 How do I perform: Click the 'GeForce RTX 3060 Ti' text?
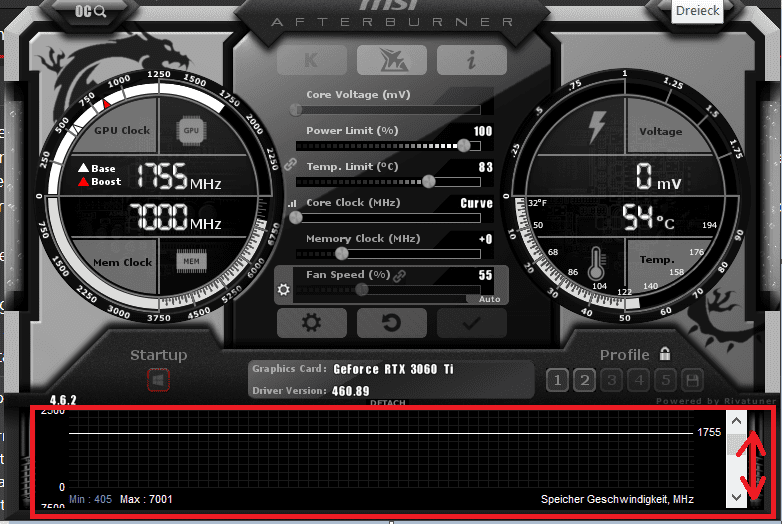393,369
